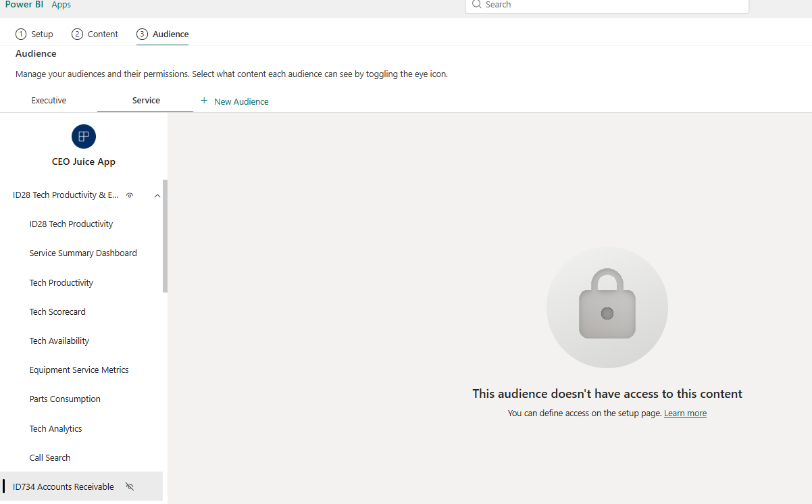
Task: Click the CEO Juice App logo icon
Action: (84, 136)
